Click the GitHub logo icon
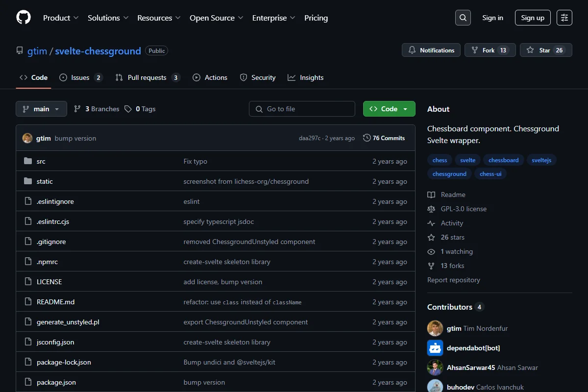The image size is (588, 392). [24, 18]
